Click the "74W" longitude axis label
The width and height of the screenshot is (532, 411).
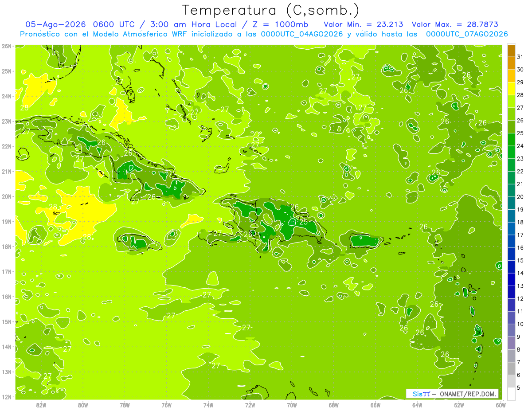coord(208,405)
